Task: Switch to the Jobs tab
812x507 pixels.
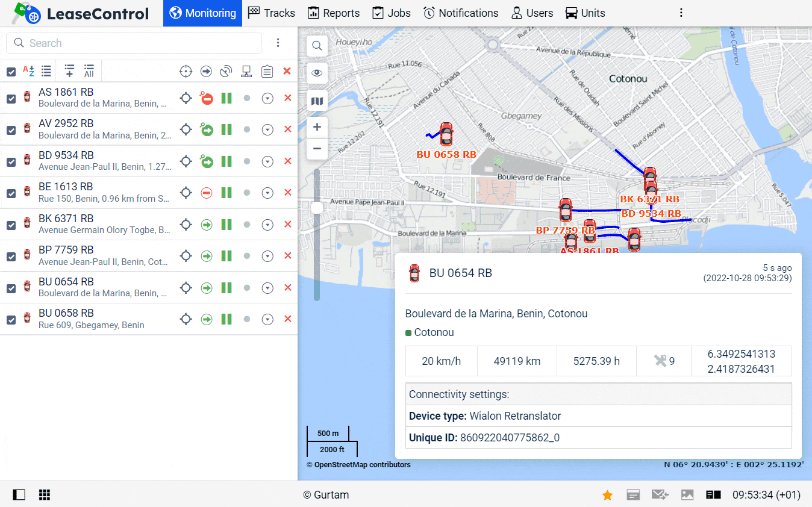Action: click(392, 13)
